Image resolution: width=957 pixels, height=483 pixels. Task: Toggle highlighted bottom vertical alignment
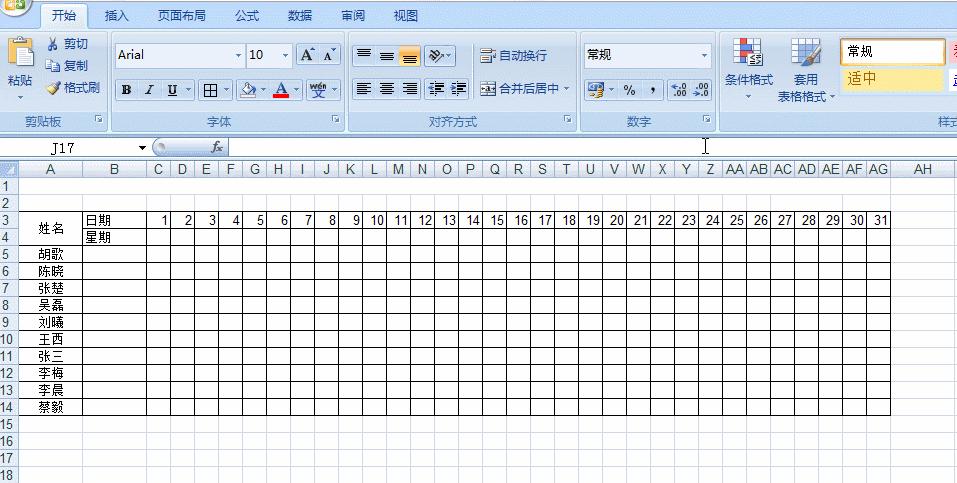click(x=410, y=55)
